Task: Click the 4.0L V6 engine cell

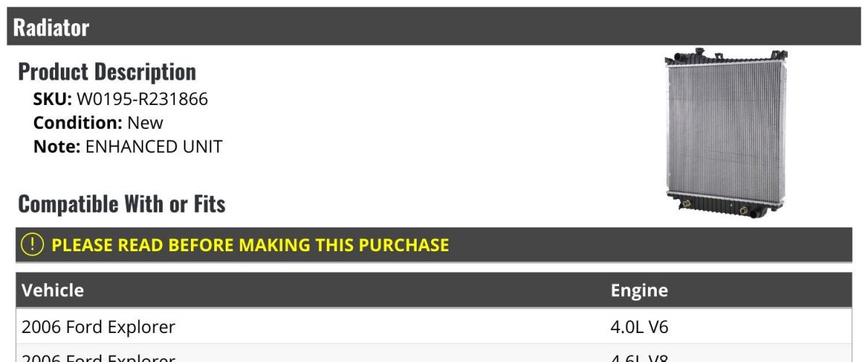Action: 639,327
